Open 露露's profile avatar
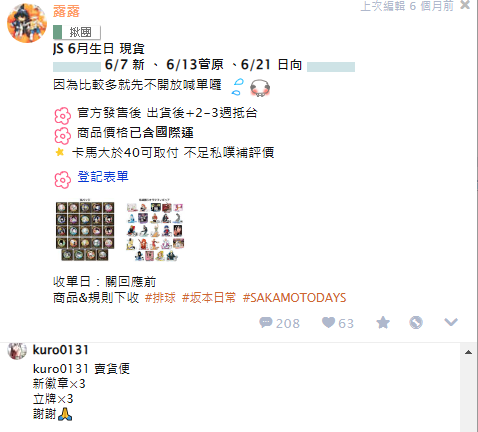 pyautogui.click(x=27, y=23)
